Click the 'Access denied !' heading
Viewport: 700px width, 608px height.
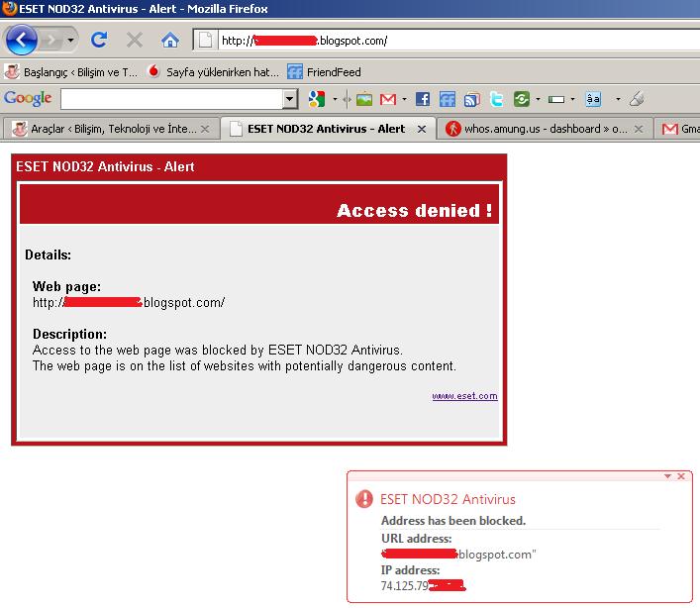(414, 210)
